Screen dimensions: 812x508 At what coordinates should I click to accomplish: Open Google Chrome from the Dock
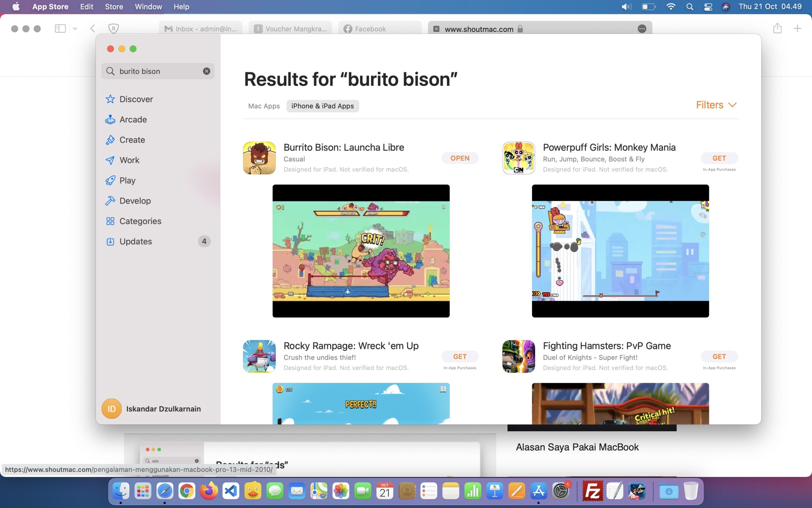[187, 491]
